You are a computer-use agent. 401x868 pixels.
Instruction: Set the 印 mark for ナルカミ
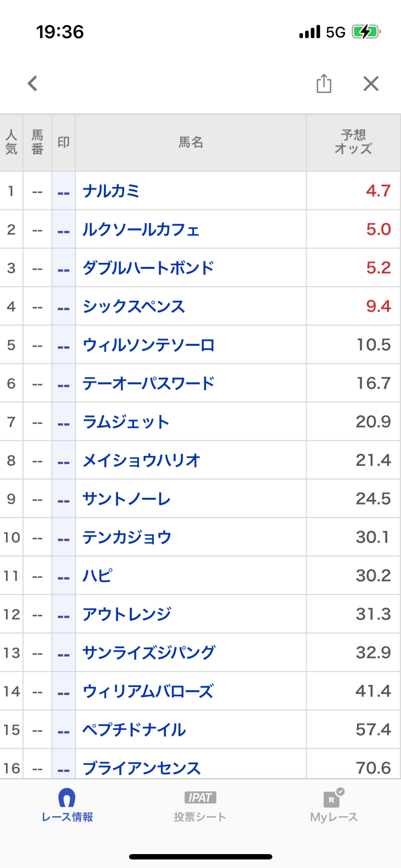(64, 191)
